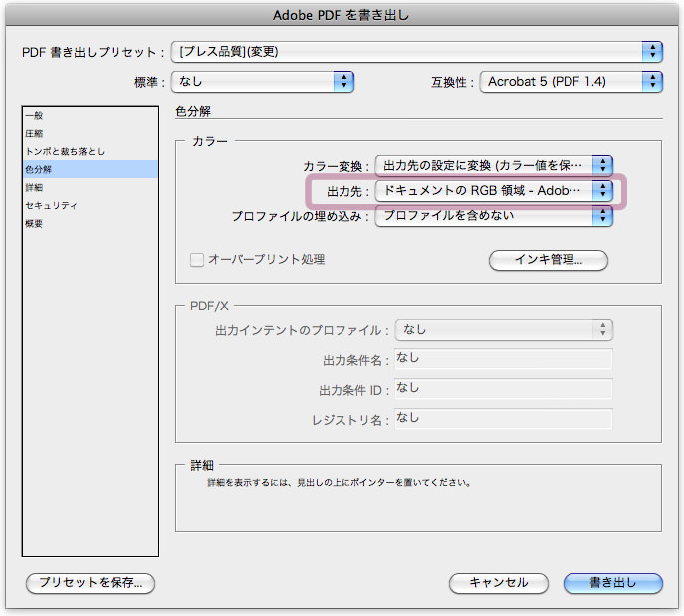Open the 出力インテントのプロファイル dropdown
The image size is (684, 616).
coord(504,330)
